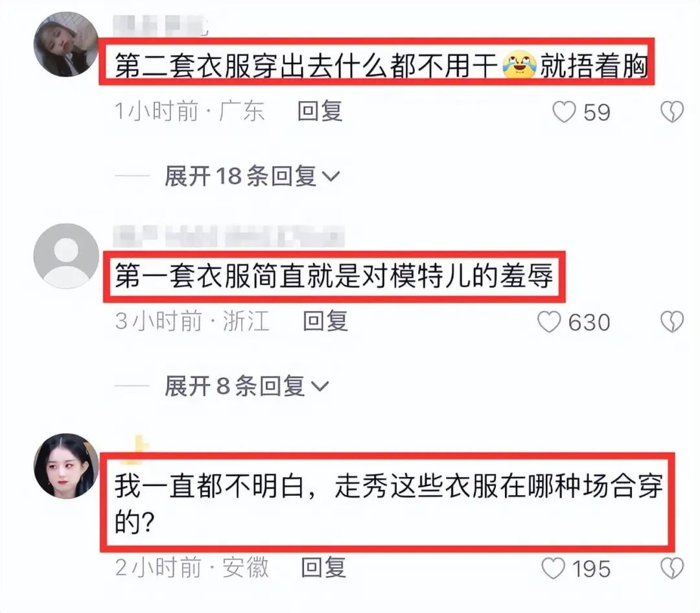Open the gray default avatar profile
Screen dimensions: 700x613
(66, 256)
